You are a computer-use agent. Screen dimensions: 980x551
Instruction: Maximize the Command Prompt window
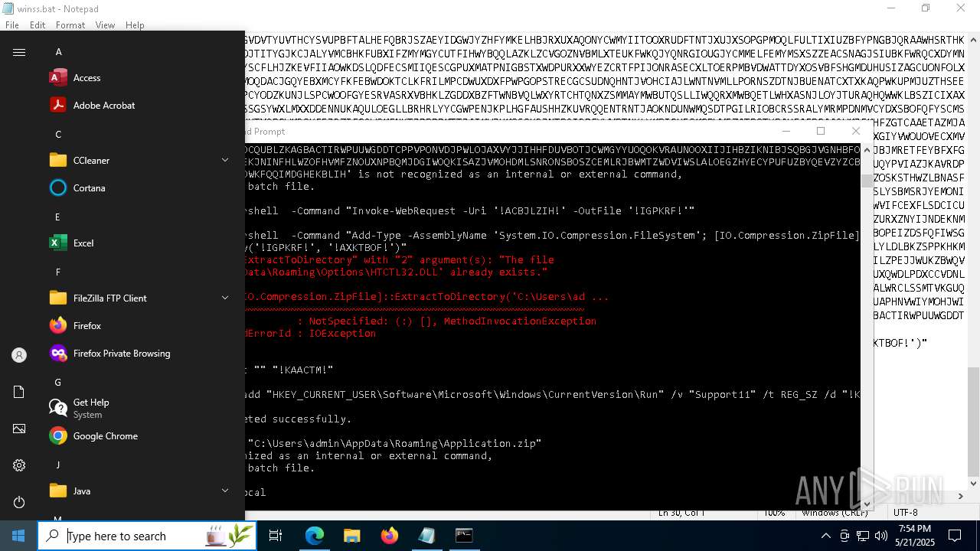821,131
